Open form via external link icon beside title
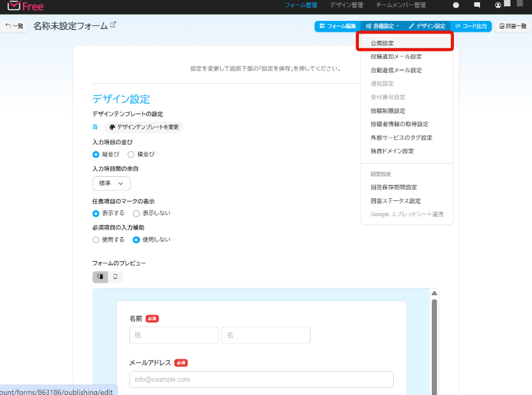The width and height of the screenshot is (532, 395). tap(113, 25)
